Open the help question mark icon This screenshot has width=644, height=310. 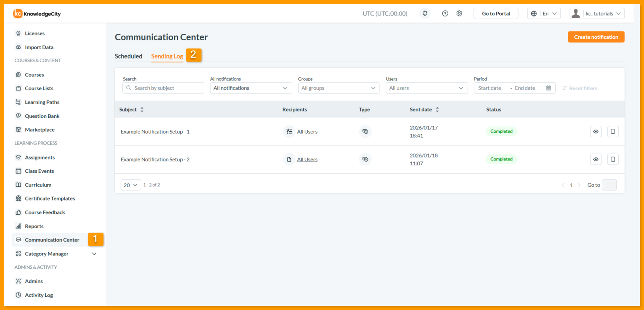coord(445,14)
